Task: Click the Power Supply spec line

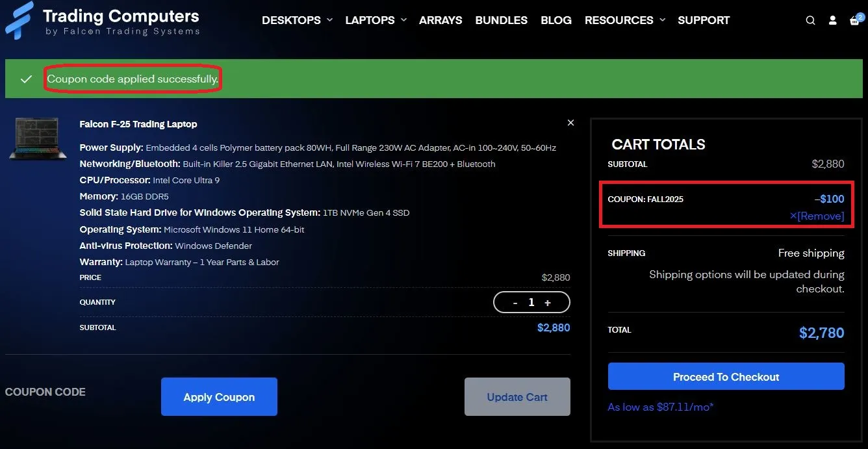Action: [x=318, y=148]
